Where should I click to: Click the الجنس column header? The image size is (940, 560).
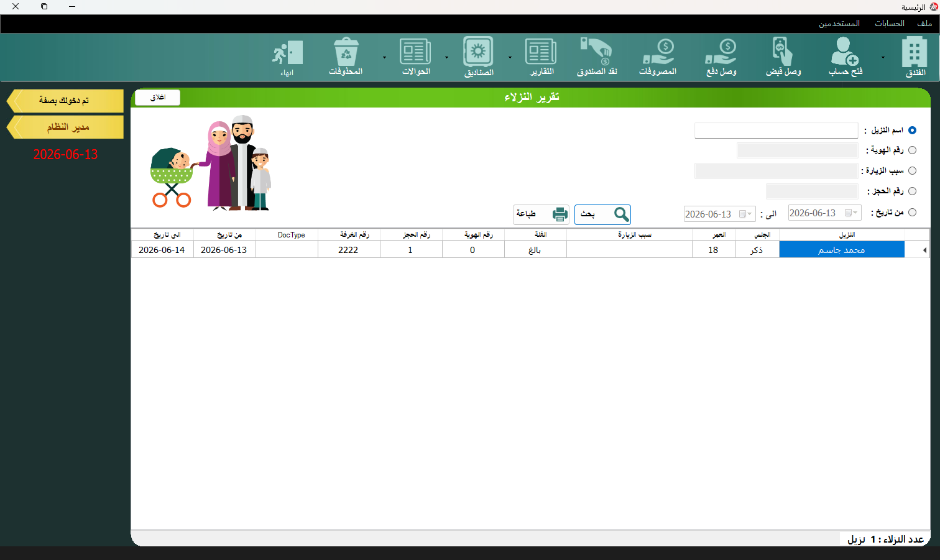757,235
